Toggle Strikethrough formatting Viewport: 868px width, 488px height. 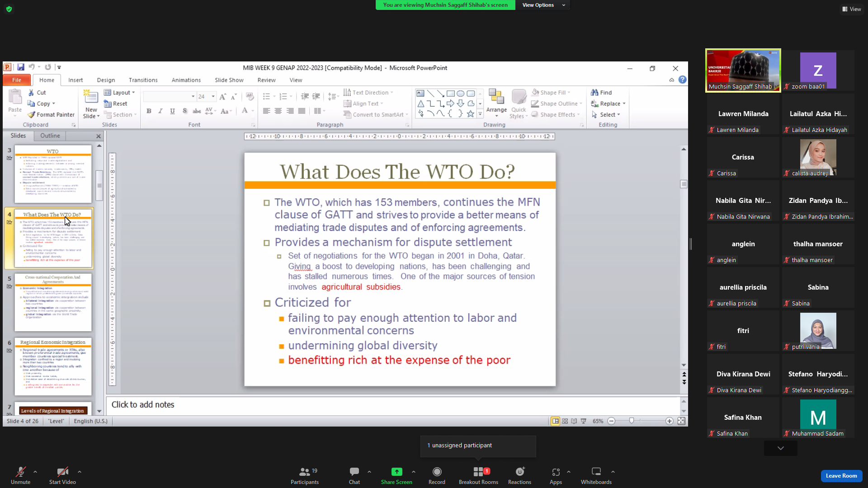pos(197,111)
